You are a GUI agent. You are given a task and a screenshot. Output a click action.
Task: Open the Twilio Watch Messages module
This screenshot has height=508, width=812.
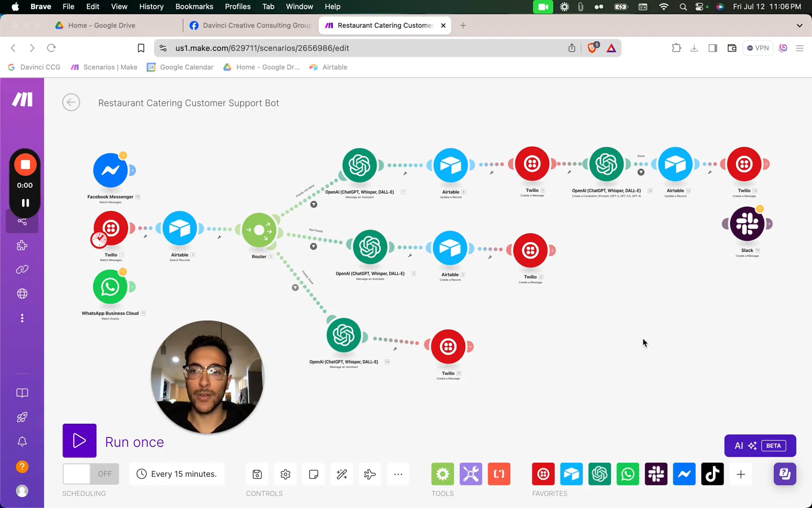[x=111, y=228]
